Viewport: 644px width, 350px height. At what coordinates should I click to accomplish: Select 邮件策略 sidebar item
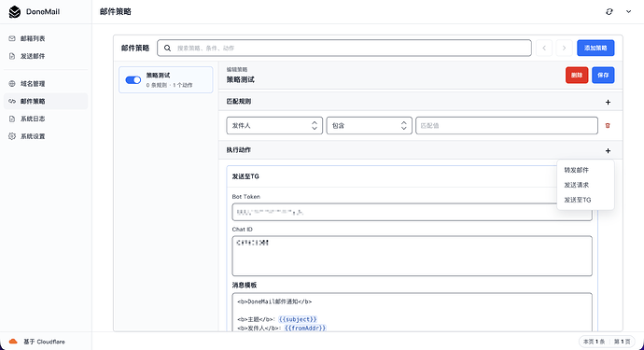(x=46, y=101)
